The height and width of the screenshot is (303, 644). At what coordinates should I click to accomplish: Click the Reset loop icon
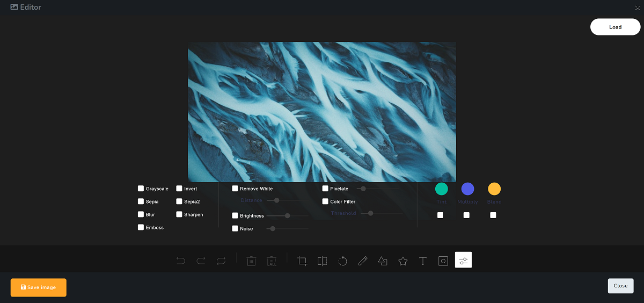pos(221,261)
